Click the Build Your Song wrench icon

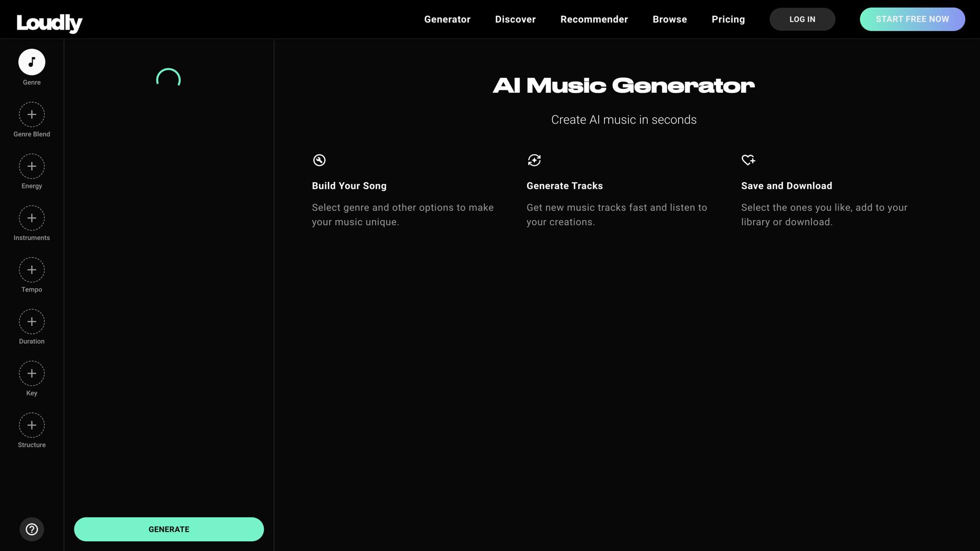[x=319, y=160]
